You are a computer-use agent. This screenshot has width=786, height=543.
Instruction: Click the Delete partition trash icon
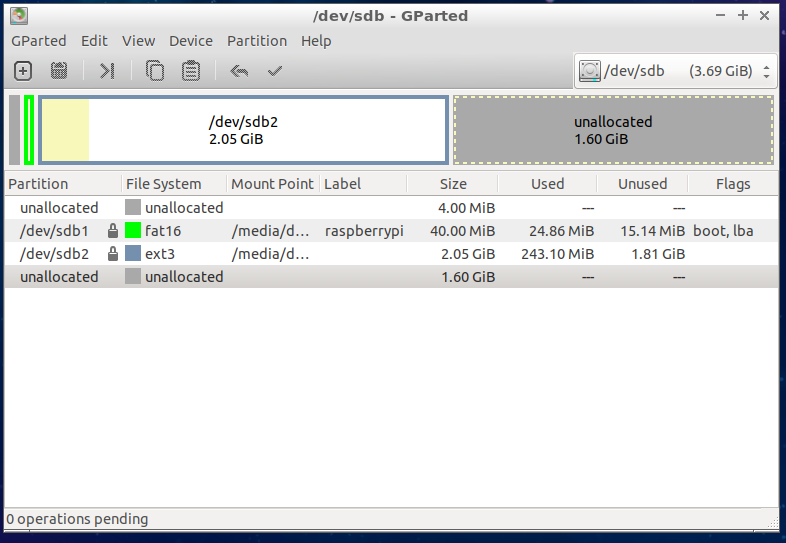pos(59,71)
